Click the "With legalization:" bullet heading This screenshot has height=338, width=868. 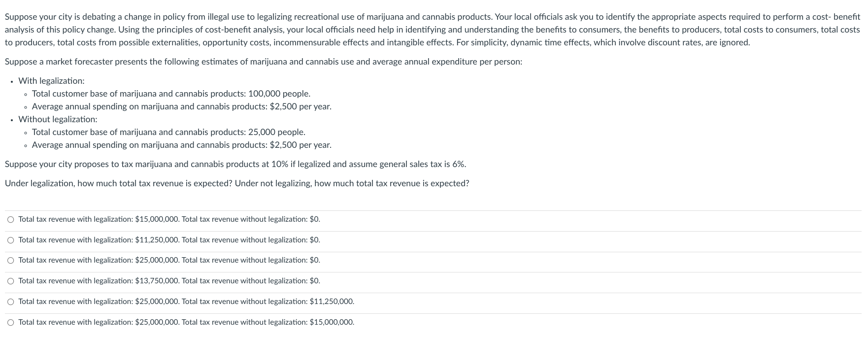(x=51, y=81)
